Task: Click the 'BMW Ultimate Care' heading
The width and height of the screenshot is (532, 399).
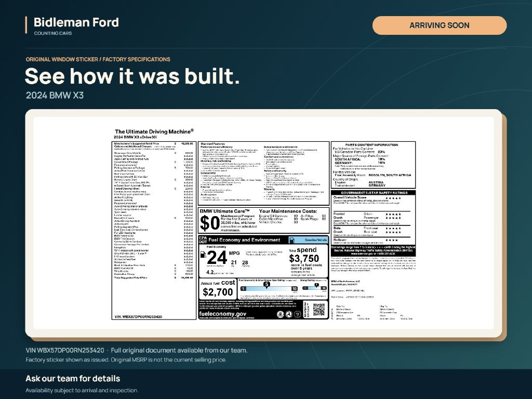Action: [x=224, y=211]
